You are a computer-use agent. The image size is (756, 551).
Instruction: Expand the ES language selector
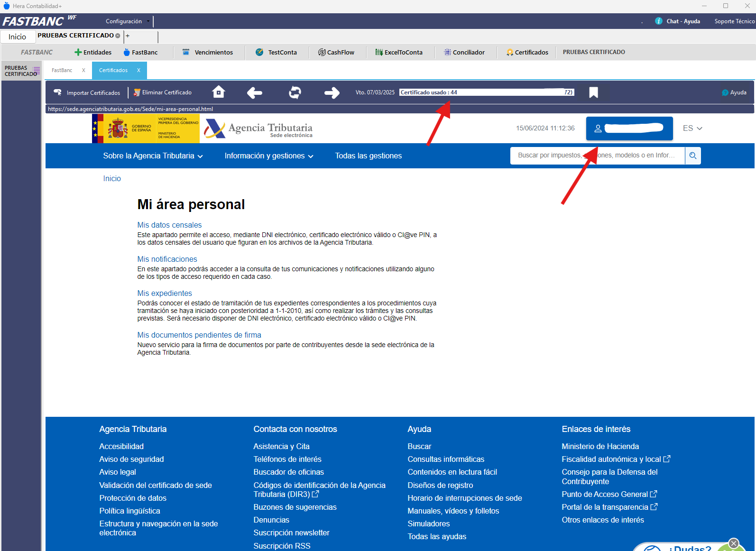pyautogui.click(x=692, y=128)
